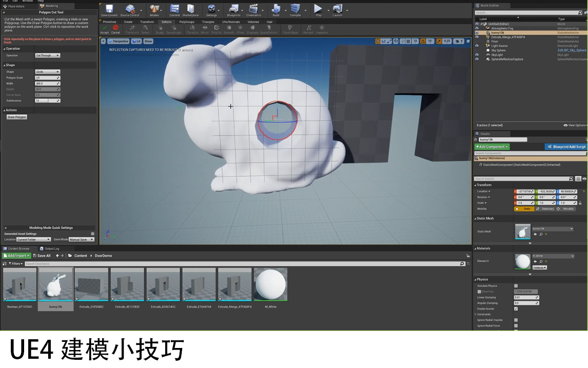Select the Mirror deform tool
This screenshot has width=588, height=368.
pos(205,29)
